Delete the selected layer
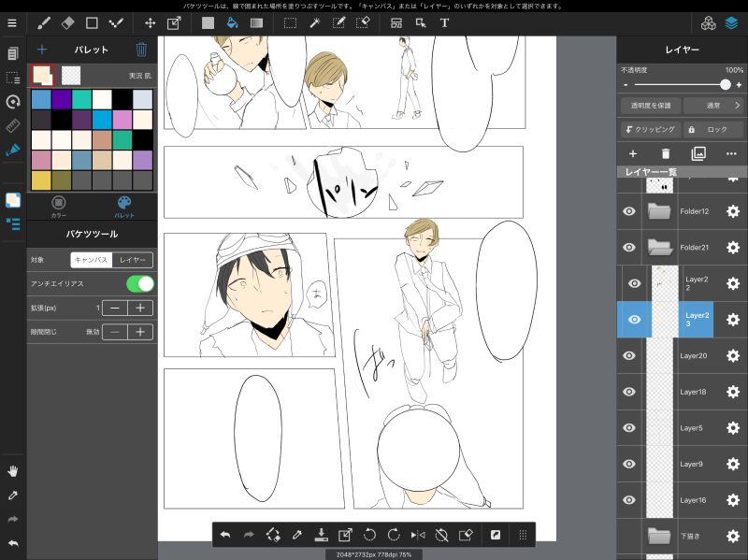This screenshot has height=560, width=748. point(666,153)
